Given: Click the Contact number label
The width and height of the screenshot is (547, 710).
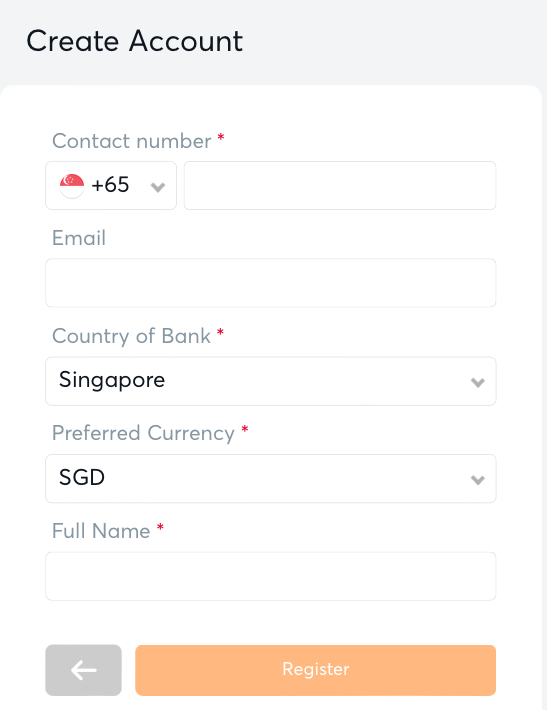Looking at the screenshot, I should point(132,141).
